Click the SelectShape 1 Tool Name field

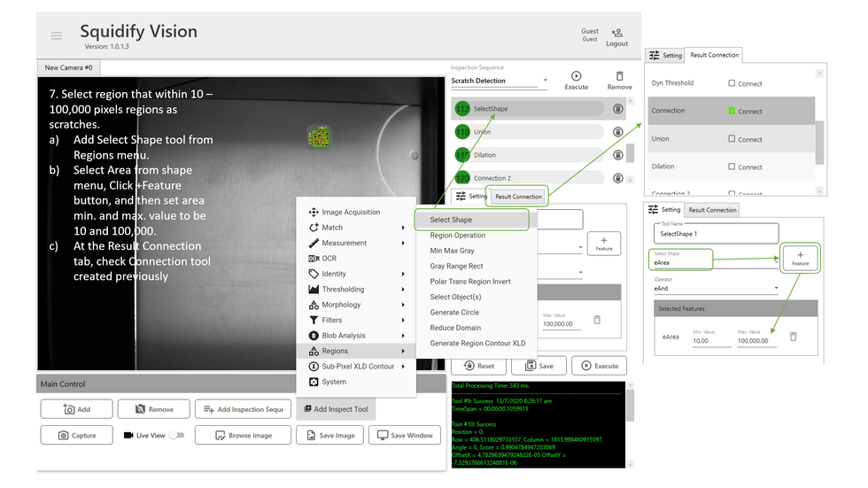(x=717, y=234)
